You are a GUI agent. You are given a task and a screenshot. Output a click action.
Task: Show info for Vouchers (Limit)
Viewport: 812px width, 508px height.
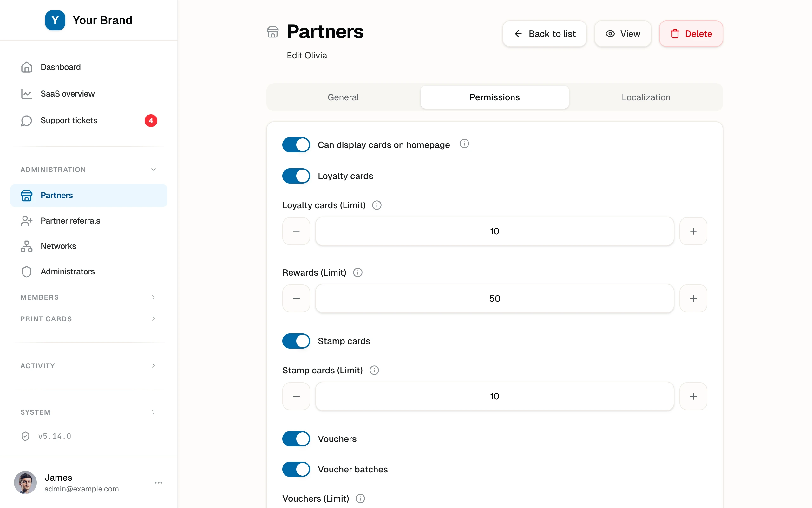[x=360, y=498]
